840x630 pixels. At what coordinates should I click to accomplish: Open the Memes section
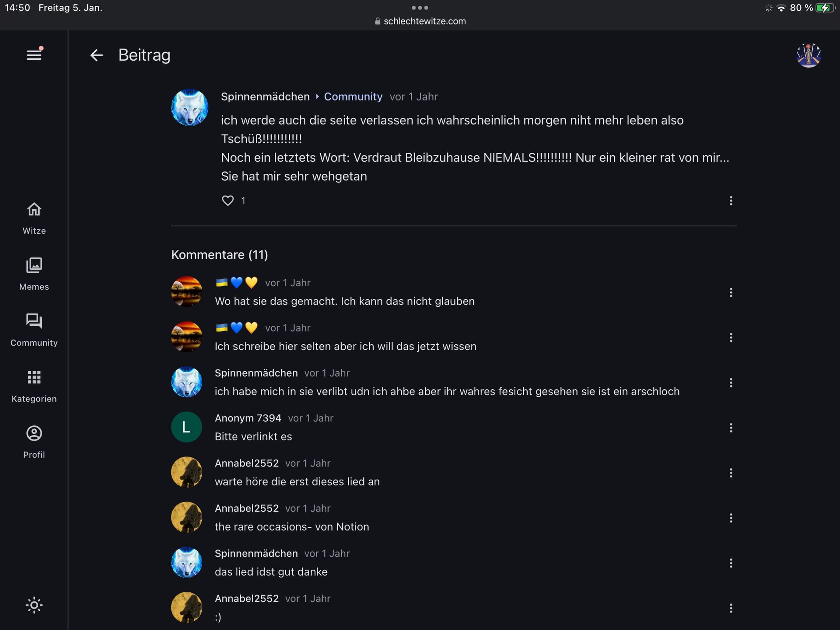(x=34, y=274)
